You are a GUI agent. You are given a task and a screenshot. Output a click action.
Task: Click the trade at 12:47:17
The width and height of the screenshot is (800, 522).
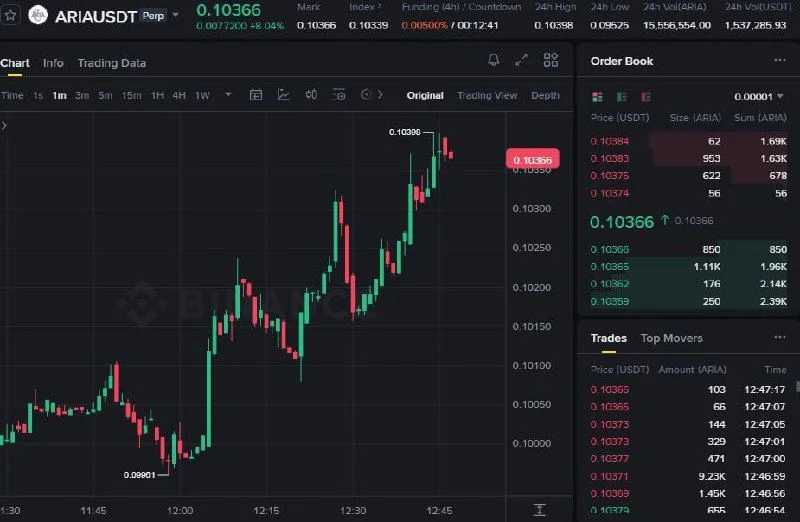(688, 390)
